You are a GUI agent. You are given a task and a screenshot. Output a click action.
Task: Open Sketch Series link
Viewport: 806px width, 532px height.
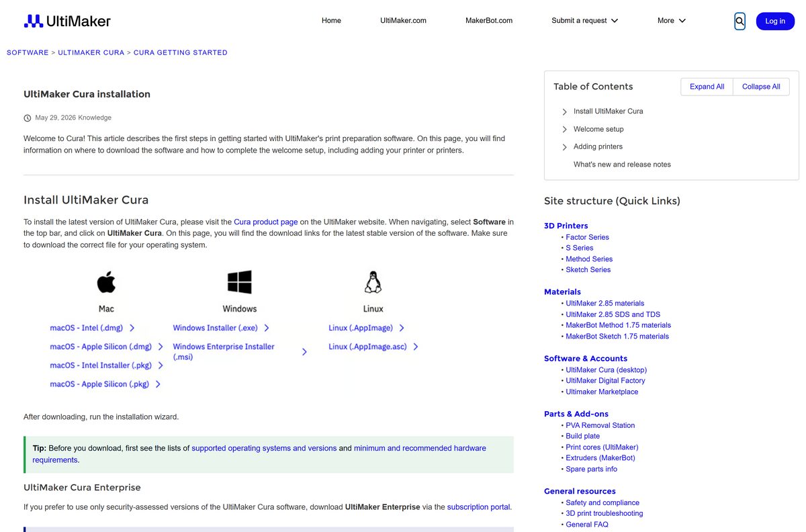point(588,269)
